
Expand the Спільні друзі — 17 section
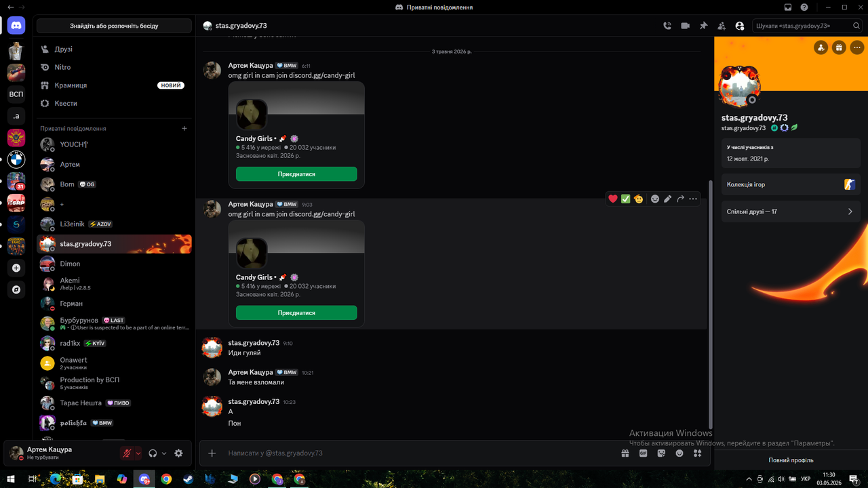click(x=791, y=211)
